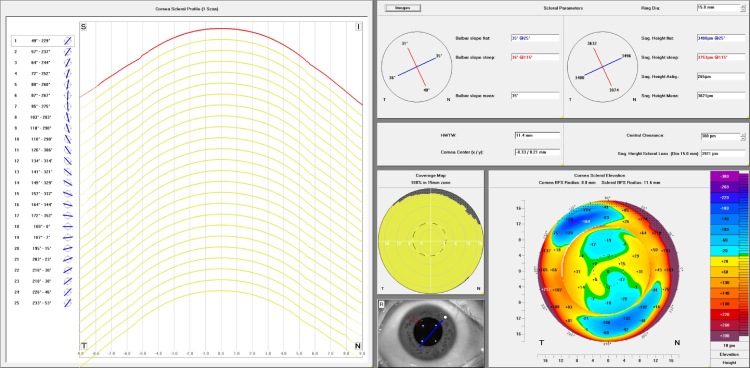
Task: Click the Sag. Height flat field
Action: (x=721, y=38)
